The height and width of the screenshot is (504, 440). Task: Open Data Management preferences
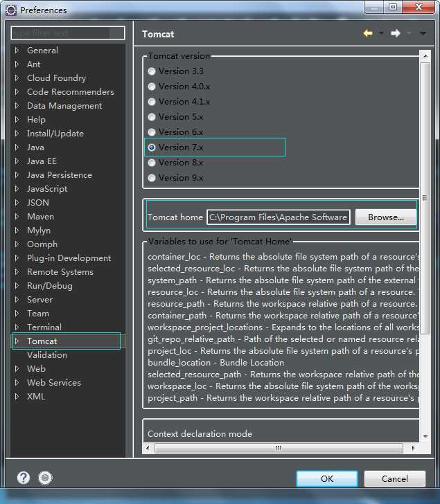64,106
